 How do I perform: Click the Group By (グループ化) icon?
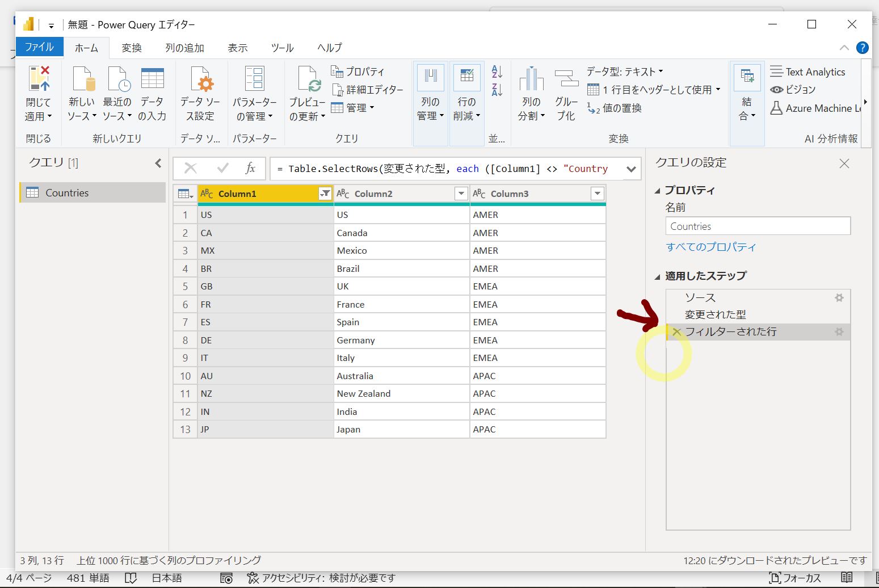pyautogui.click(x=566, y=78)
